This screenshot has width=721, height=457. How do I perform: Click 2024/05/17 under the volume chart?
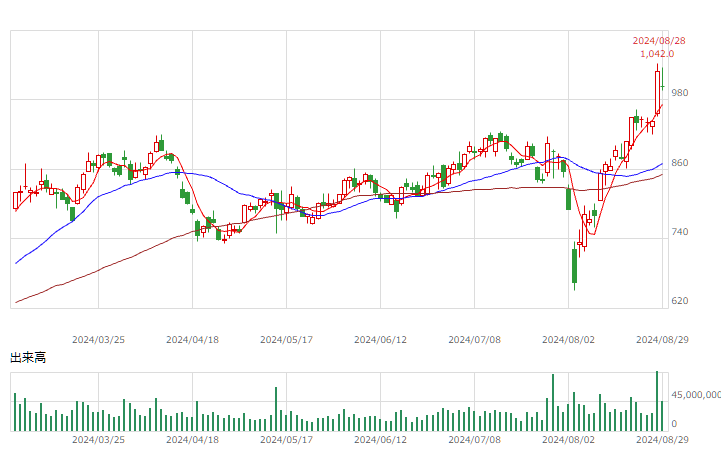point(286,440)
